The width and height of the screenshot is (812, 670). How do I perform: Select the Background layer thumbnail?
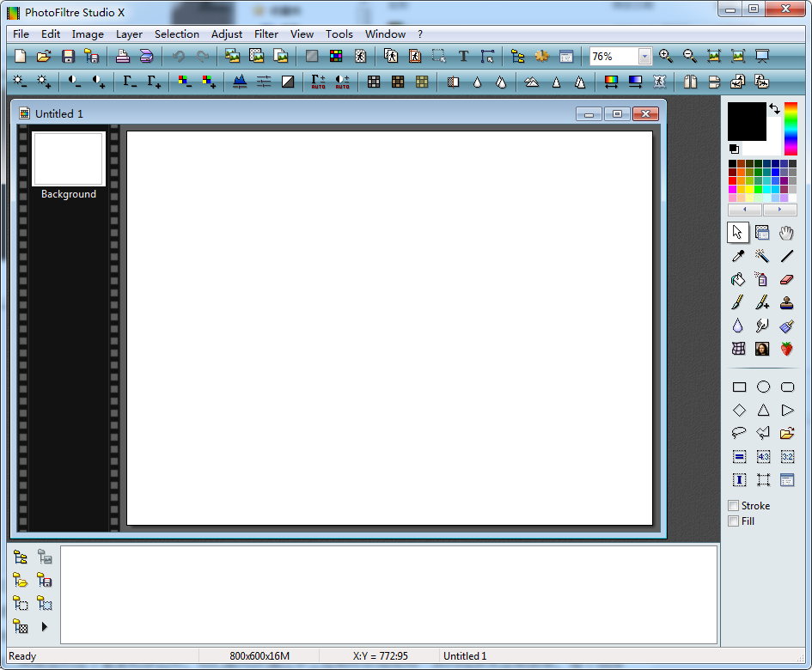(69, 159)
